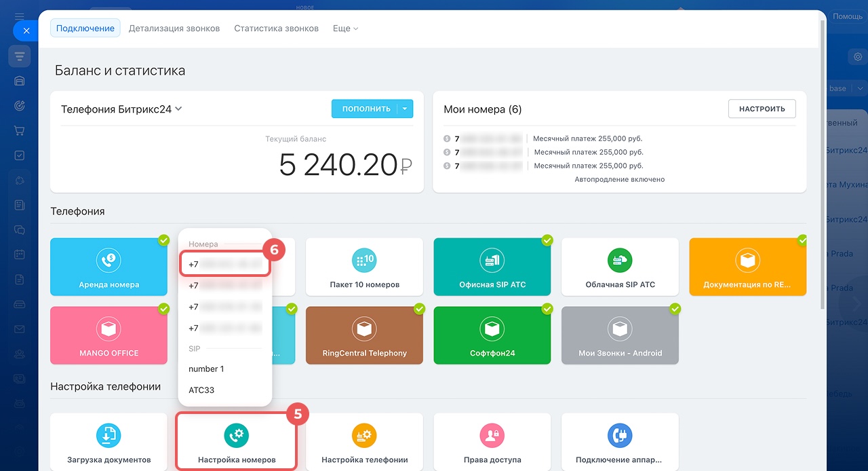This screenshot has height=471, width=868.
Task: Open the Документация по REST tile
Action: 748,267
